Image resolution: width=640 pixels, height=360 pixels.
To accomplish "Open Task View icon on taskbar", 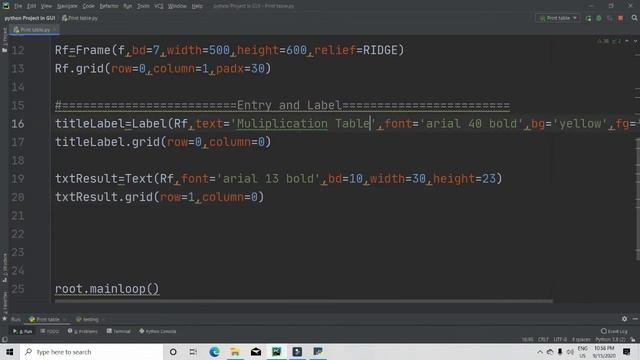I will pos(193,352).
